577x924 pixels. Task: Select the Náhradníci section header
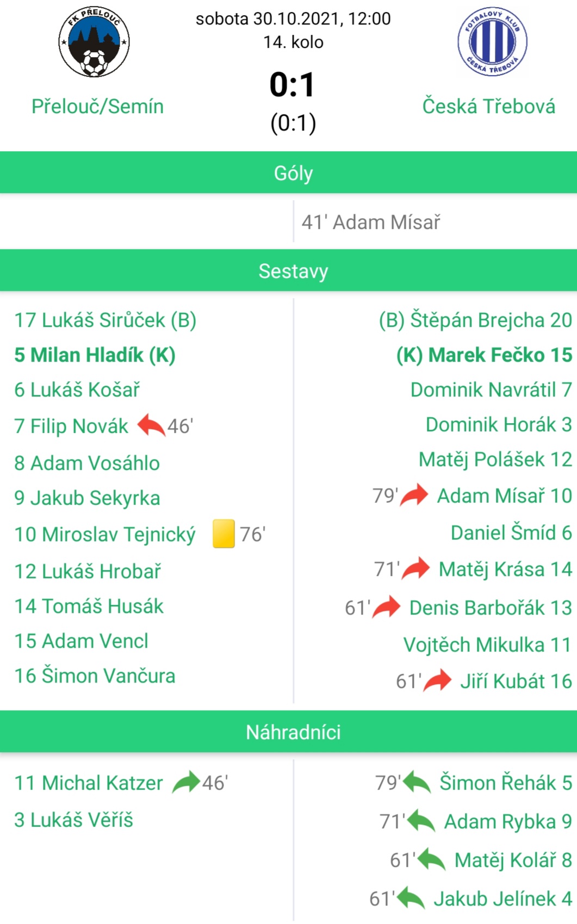coord(288,731)
